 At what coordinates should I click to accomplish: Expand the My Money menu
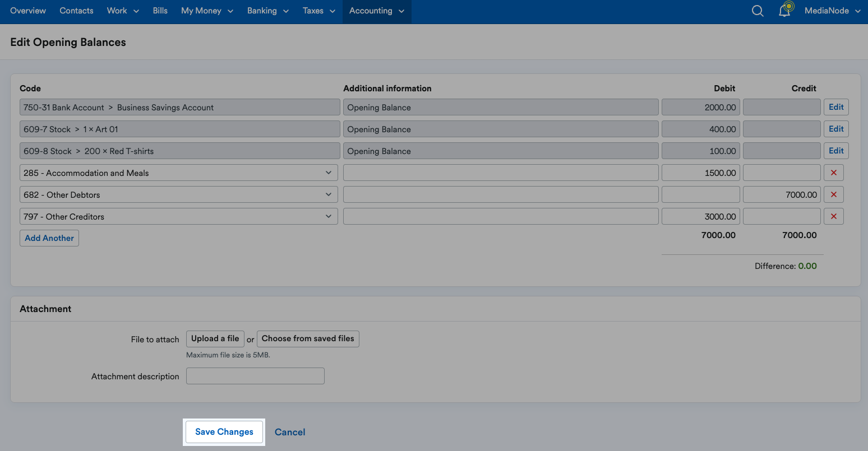point(207,11)
